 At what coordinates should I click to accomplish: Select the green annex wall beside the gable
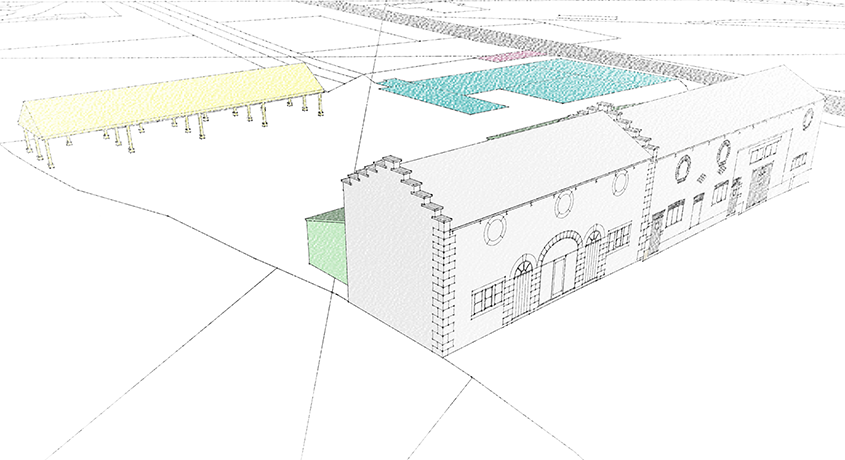click(326, 248)
